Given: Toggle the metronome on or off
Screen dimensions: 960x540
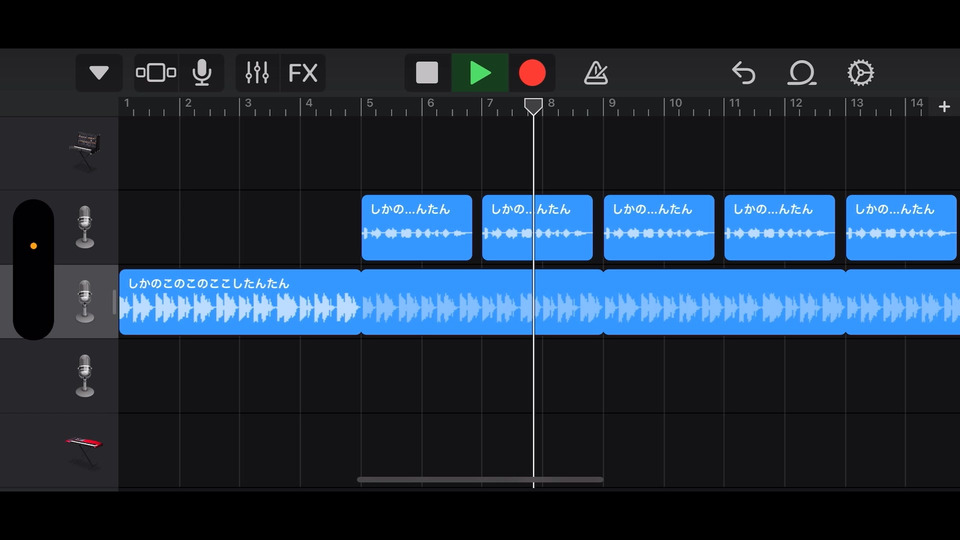Looking at the screenshot, I should [x=596, y=73].
